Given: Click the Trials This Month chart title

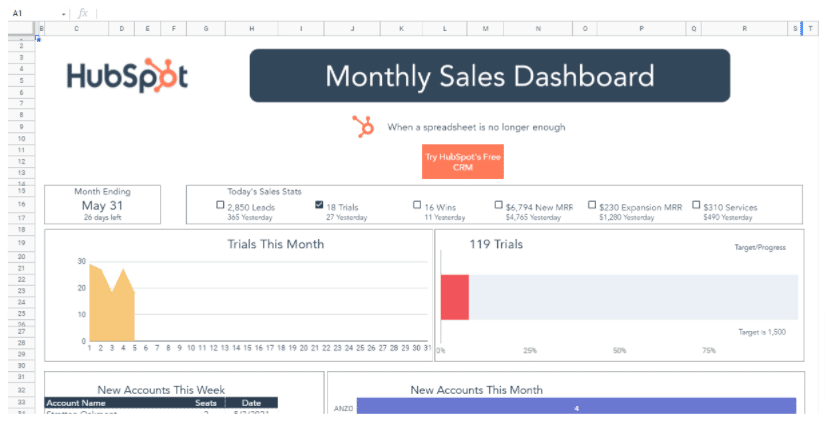Looking at the screenshot, I should click(x=276, y=244).
